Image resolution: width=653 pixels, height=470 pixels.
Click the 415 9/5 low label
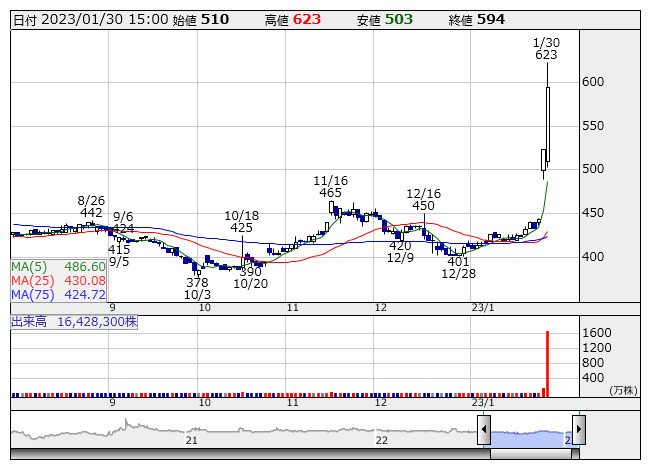coord(119,256)
